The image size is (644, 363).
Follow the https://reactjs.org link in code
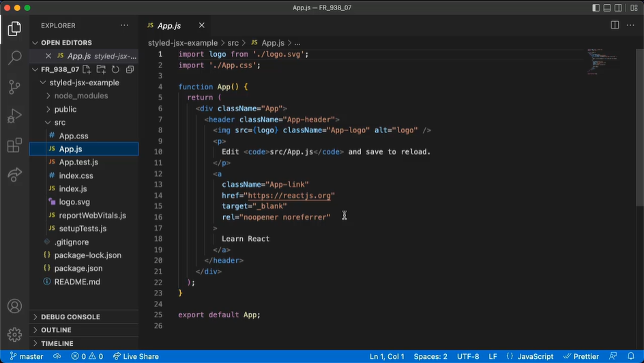[x=289, y=195]
